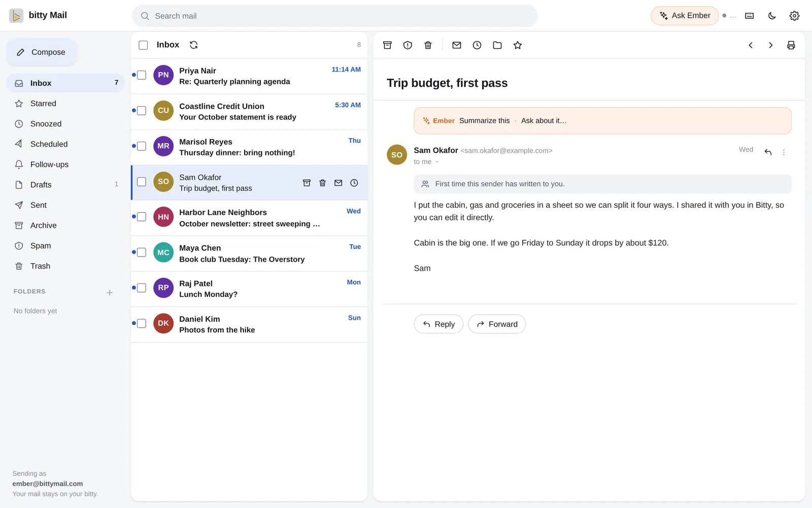Click the Compose button

pyautogui.click(x=42, y=52)
